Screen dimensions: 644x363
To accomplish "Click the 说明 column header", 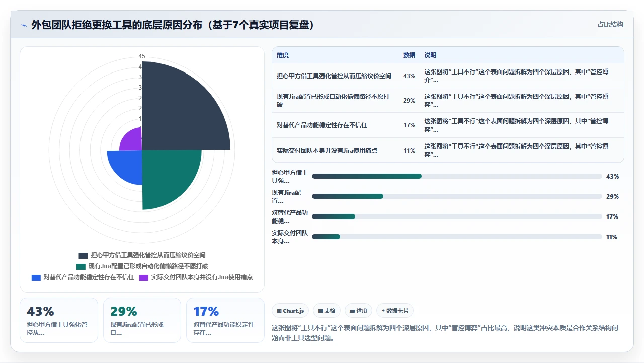I will coord(430,55).
